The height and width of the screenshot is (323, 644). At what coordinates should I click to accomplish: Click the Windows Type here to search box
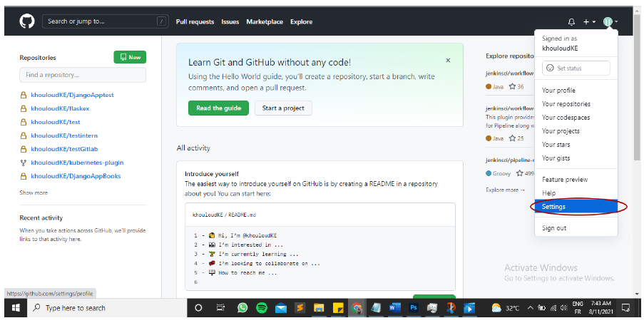coord(107,308)
